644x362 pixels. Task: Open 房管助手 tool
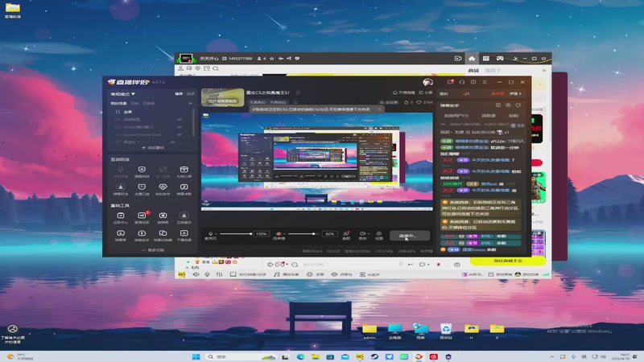142,235
